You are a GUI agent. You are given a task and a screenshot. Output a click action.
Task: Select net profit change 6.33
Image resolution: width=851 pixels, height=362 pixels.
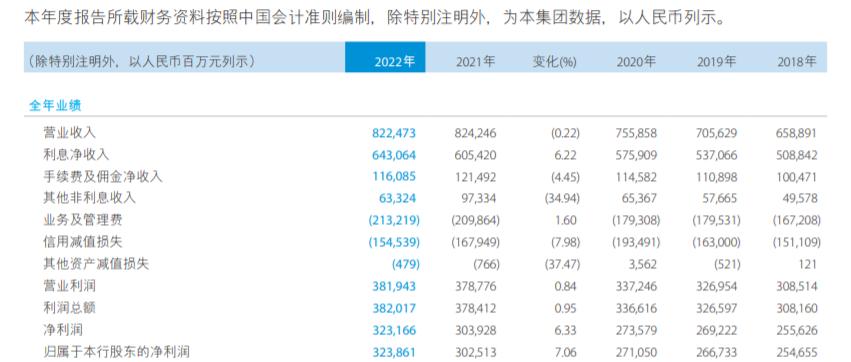click(x=567, y=331)
